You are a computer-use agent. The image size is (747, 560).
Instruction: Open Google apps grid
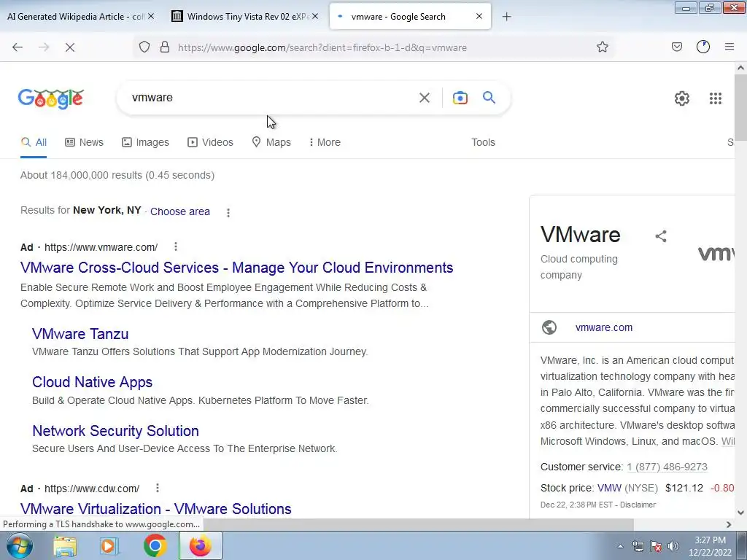point(715,98)
